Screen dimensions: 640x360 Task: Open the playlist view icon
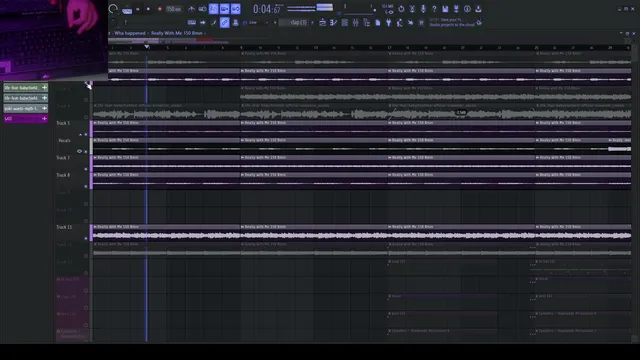coord(322,22)
